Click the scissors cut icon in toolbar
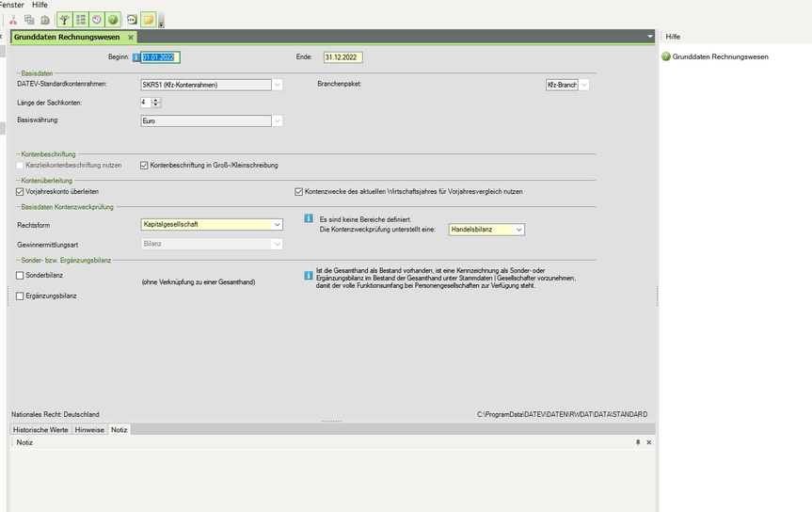Screen dimensions: 812x512 point(13,20)
